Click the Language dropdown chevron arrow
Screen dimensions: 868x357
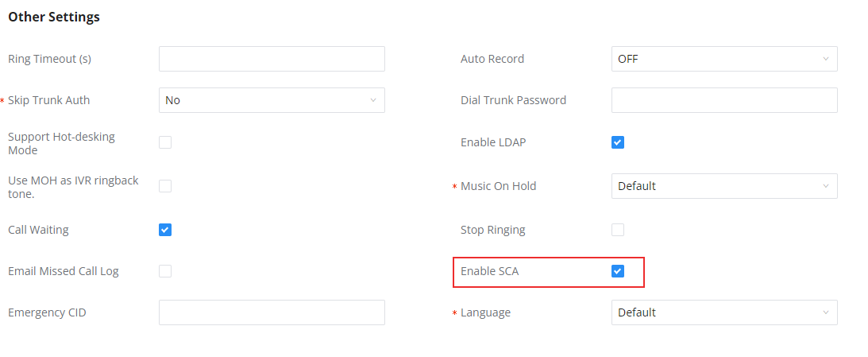[x=825, y=312]
